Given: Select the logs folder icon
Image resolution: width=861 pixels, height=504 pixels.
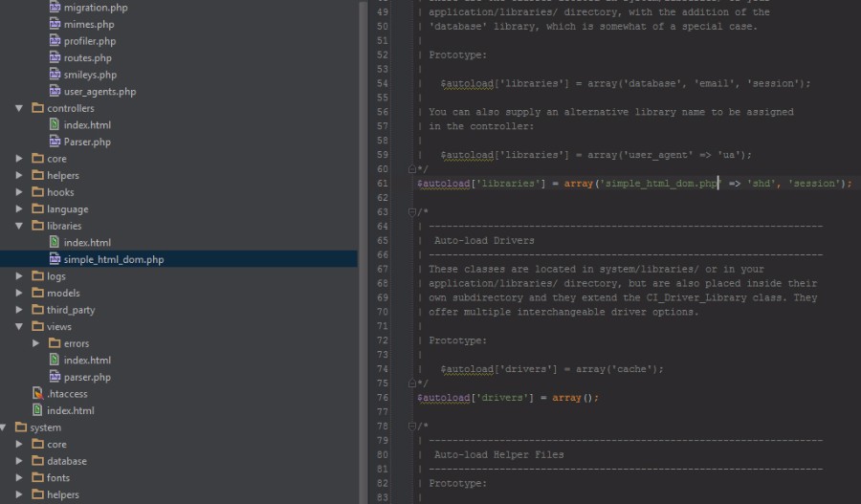Looking at the screenshot, I should tap(38, 275).
